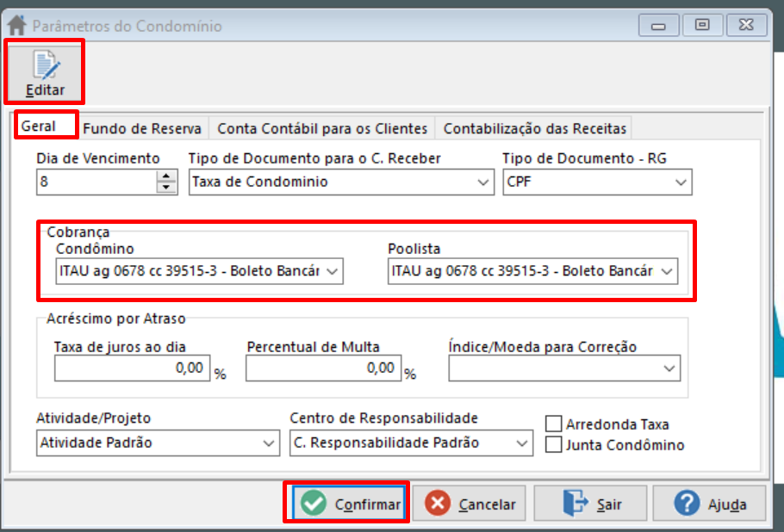Open Índice/Moeda para Correção dropdown
784x532 pixels.
[669, 368]
